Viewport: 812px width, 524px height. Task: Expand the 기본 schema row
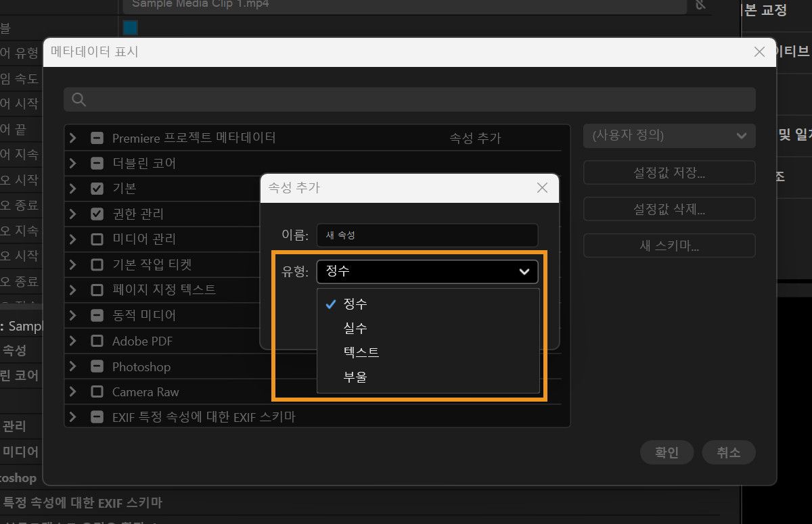[x=73, y=189]
